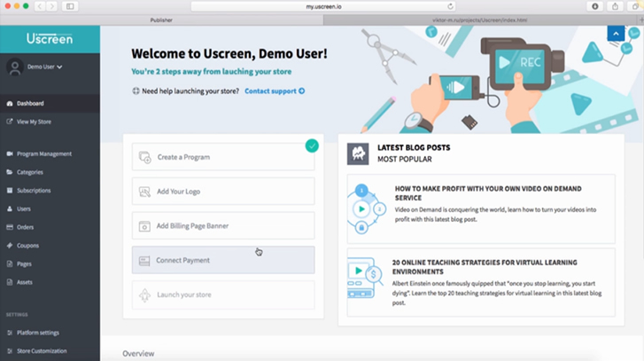Select the Add Your Logo step
The height and width of the screenshot is (361, 644).
click(223, 192)
